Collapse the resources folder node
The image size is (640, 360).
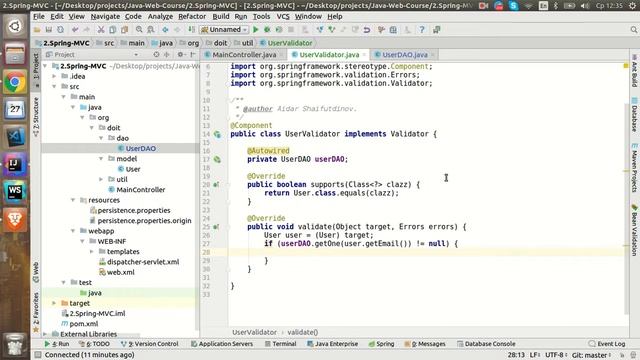(x=73, y=200)
